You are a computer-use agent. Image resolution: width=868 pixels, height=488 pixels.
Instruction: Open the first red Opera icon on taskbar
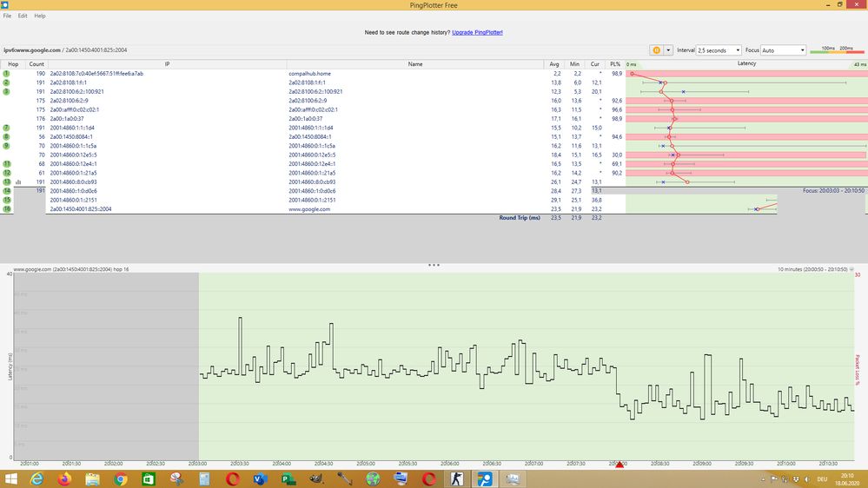[x=233, y=479]
